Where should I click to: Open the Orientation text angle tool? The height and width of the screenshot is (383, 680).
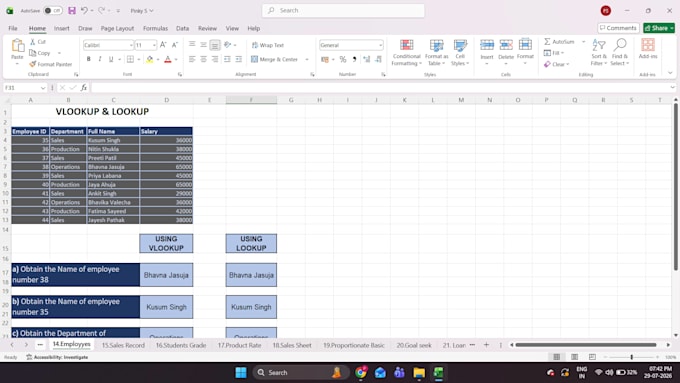click(228, 45)
